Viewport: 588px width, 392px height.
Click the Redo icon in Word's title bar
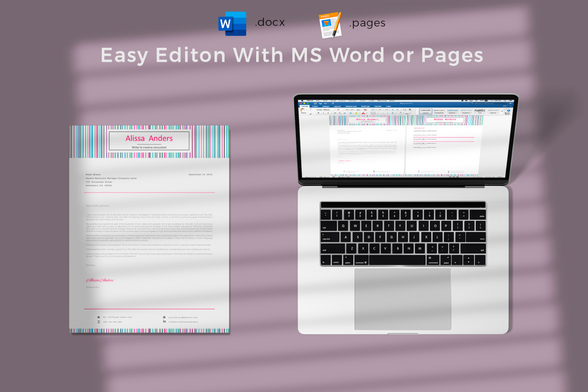click(333, 104)
